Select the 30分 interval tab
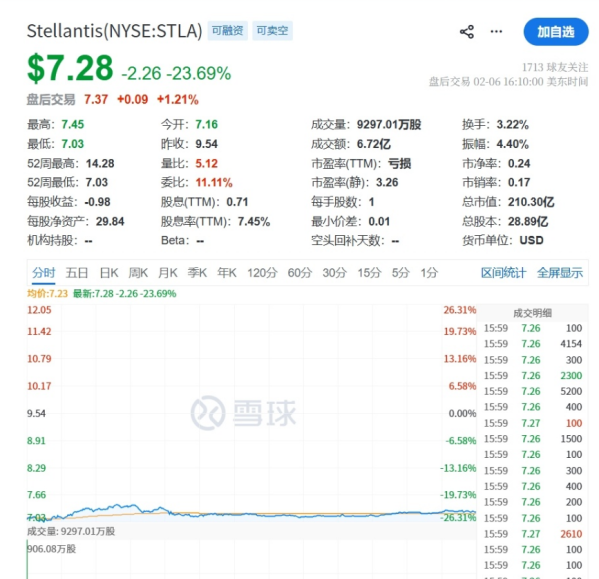Image resolution: width=599 pixels, height=579 pixels. (335, 273)
